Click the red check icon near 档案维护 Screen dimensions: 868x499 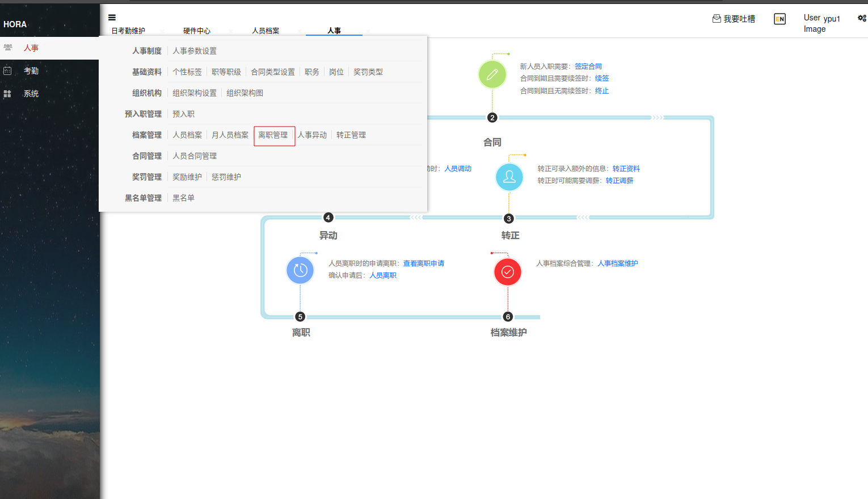pyautogui.click(x=507, y=272)
